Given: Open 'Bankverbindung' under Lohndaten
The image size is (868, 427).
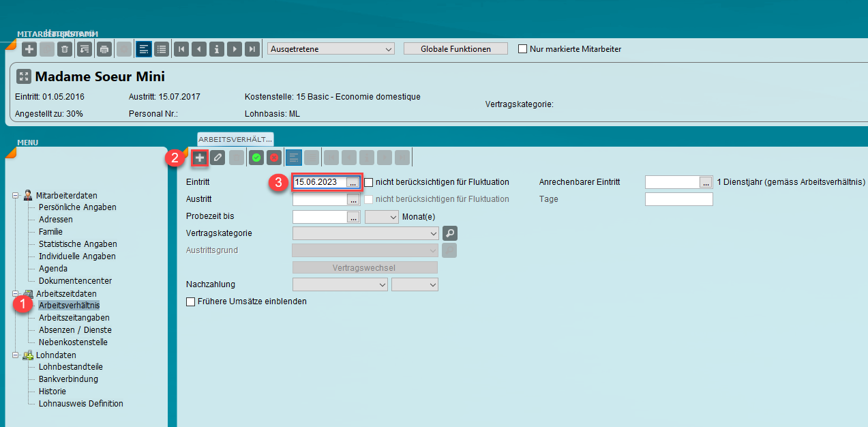Looking at the screenshot, I should (68, 379).
